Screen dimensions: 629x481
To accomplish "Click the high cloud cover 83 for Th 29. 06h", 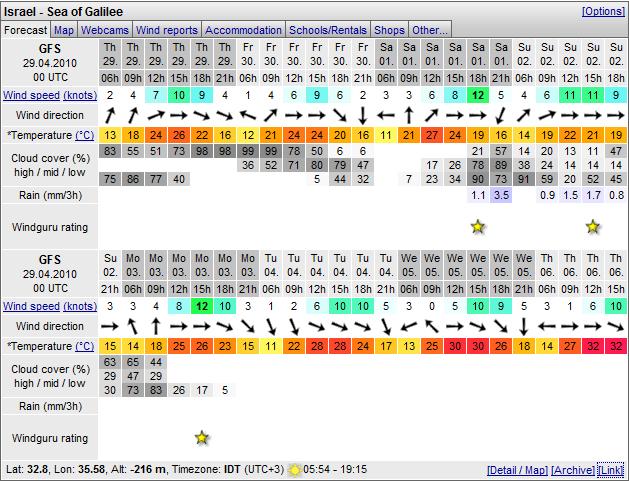I will tap(110, 151).
